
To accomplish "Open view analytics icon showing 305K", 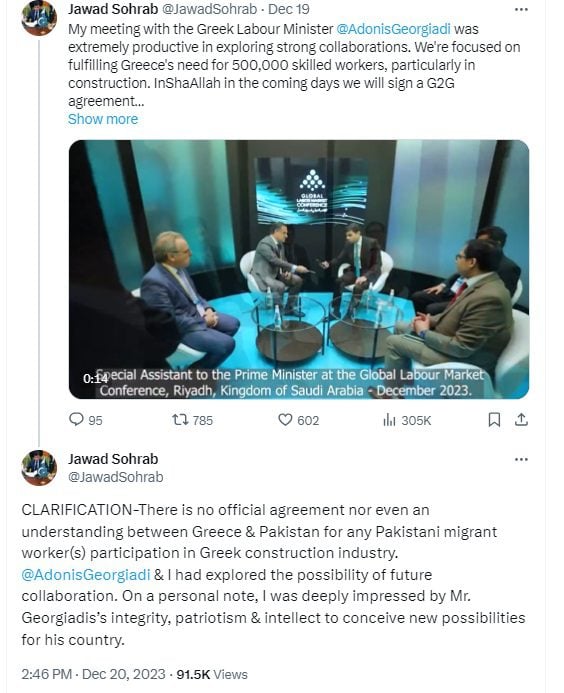I will coord(389,419).
